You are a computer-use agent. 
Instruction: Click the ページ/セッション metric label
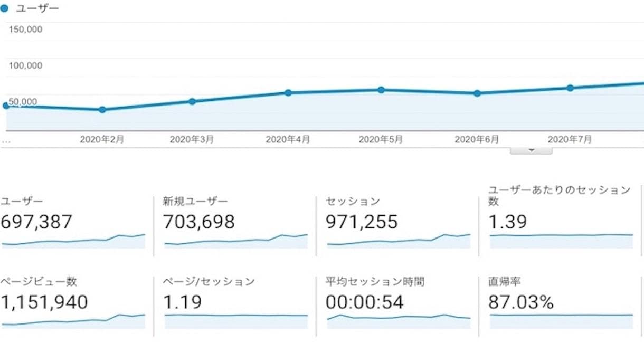tap(209, 282)
